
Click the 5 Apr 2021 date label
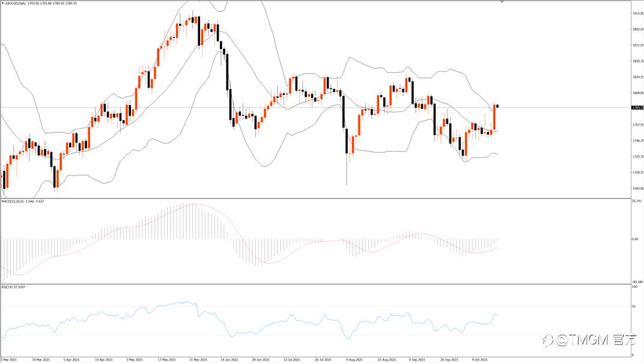71,360
